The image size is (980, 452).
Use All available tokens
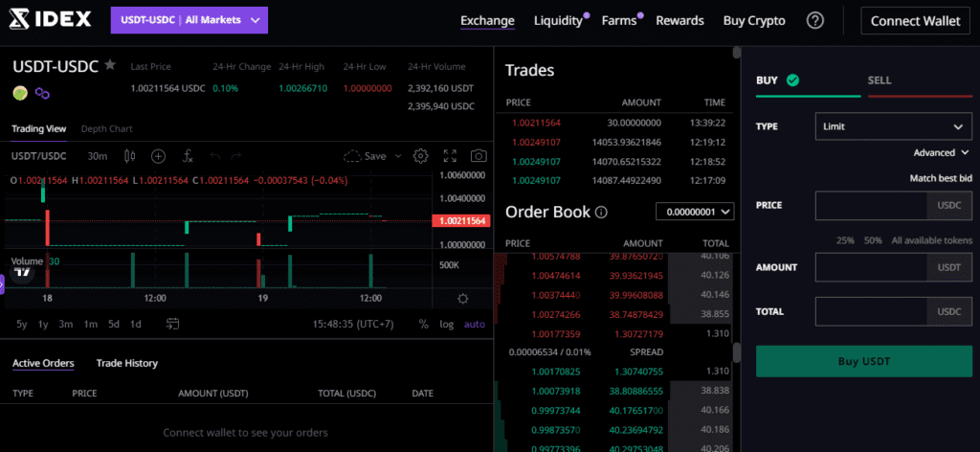(x=932, y=240)
